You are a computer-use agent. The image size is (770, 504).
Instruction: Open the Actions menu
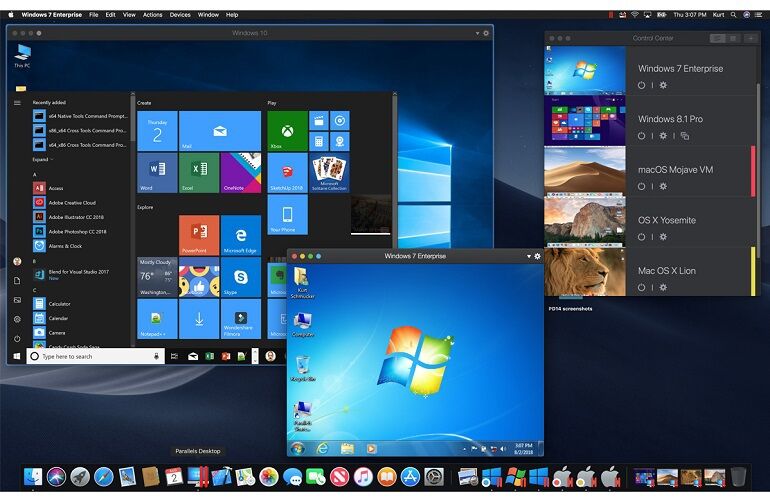[x=152, y=15]
